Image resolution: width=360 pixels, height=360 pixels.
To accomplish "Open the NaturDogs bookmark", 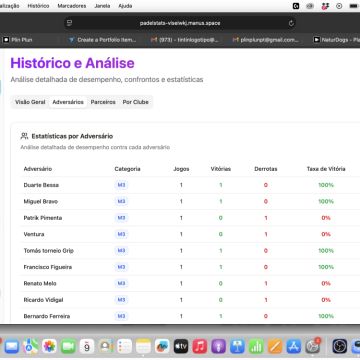I will tap(336, 40).
